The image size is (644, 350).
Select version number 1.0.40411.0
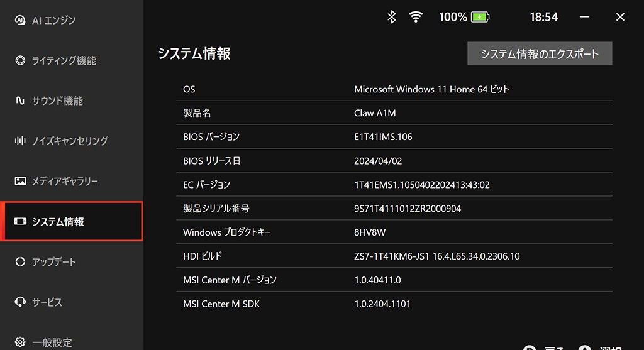pyautogui.click(x=377, y=280)
